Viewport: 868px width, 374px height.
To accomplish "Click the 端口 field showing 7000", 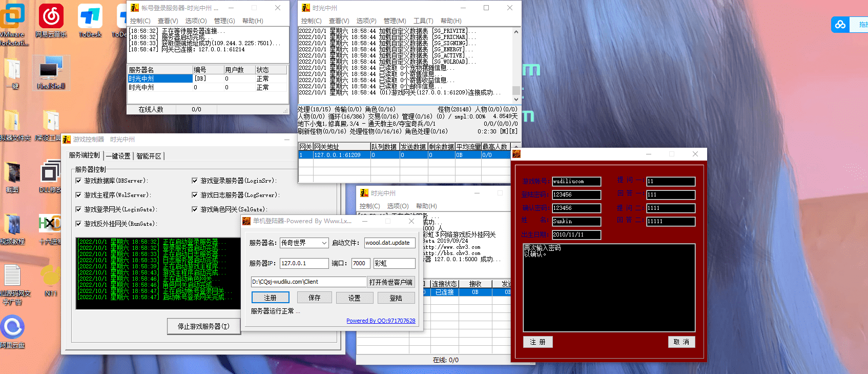I will [x=360, y=263].
